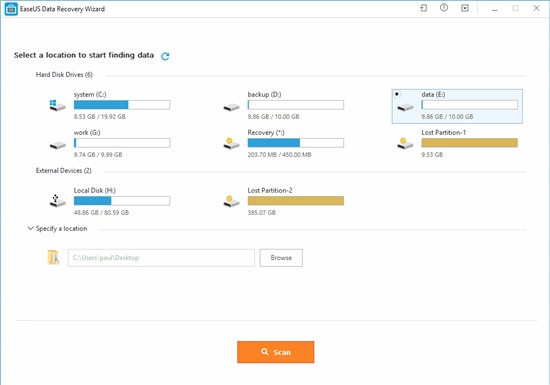The height and width of the screenshot is (385, 550).
Task: Open the login icon in title bar
Action: point(423,8)
